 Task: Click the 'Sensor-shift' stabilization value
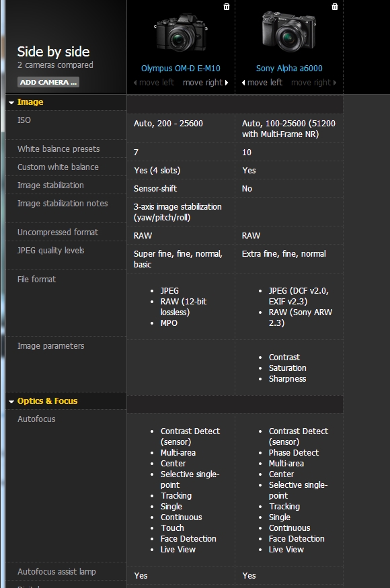(155, 189)
